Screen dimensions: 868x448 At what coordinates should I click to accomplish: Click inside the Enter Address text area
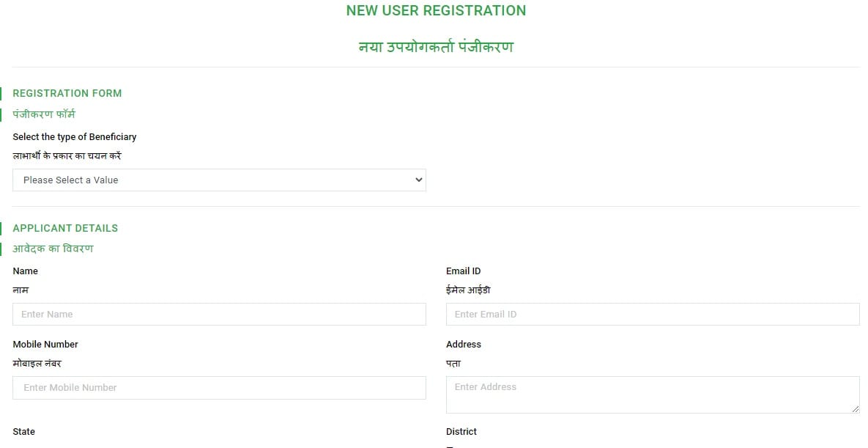point(652,394)
